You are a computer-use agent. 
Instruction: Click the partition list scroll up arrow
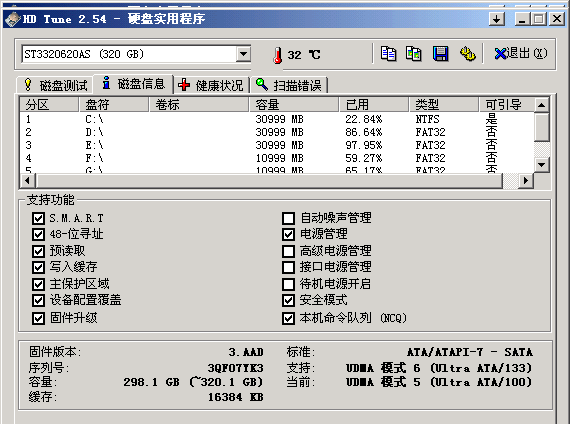542,105
